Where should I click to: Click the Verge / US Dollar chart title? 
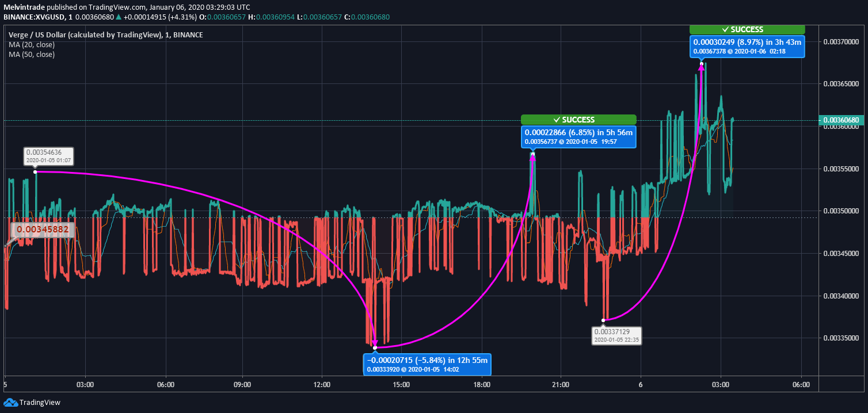coord(105,35)
